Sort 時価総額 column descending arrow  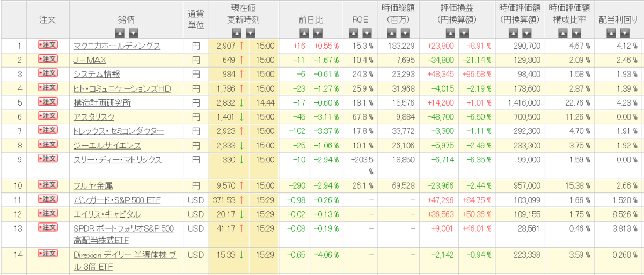click(x=405, y=33)
